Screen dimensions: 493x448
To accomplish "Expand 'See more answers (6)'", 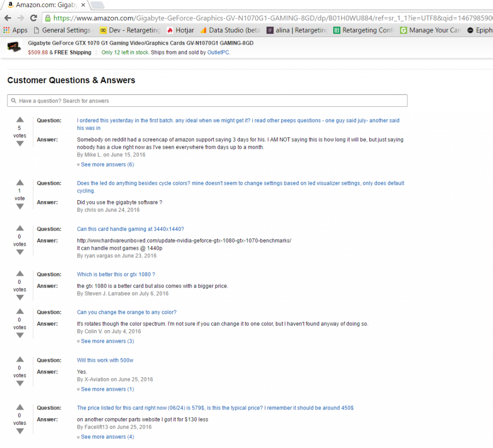I will [107, 165].
